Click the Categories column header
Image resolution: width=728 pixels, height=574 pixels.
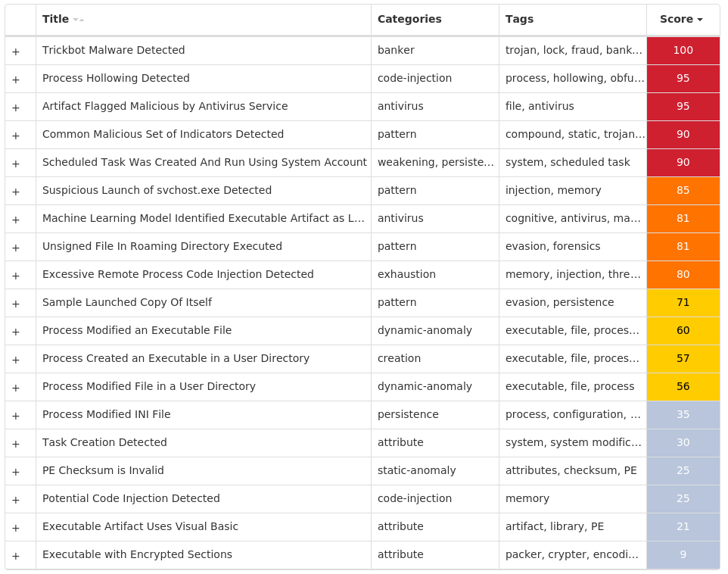[x=409, y=19]
